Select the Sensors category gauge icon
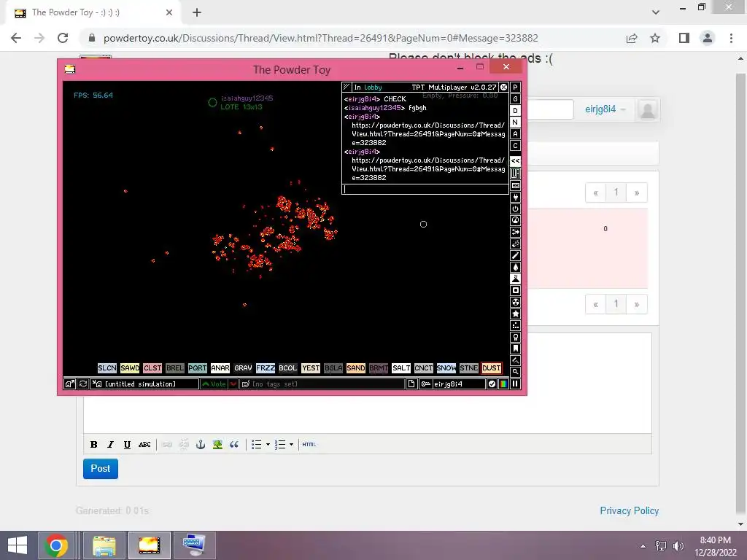 (515, 220)
